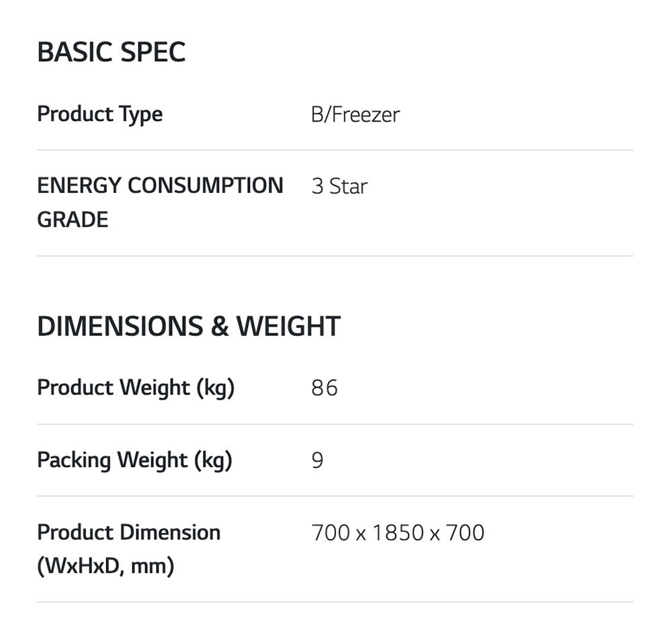Image resolution: width=672 pixels, height=633 pixels.
Task: Click the product weight value 86
Action: tap(324, 388)
